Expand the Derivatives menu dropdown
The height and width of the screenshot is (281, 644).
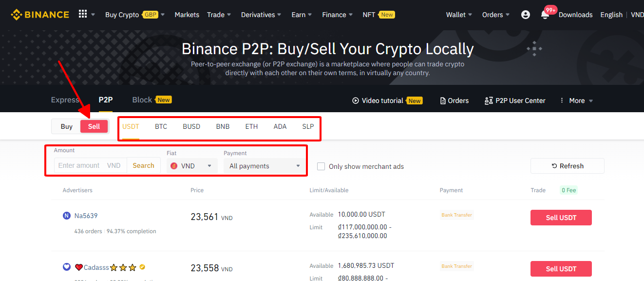261,15
